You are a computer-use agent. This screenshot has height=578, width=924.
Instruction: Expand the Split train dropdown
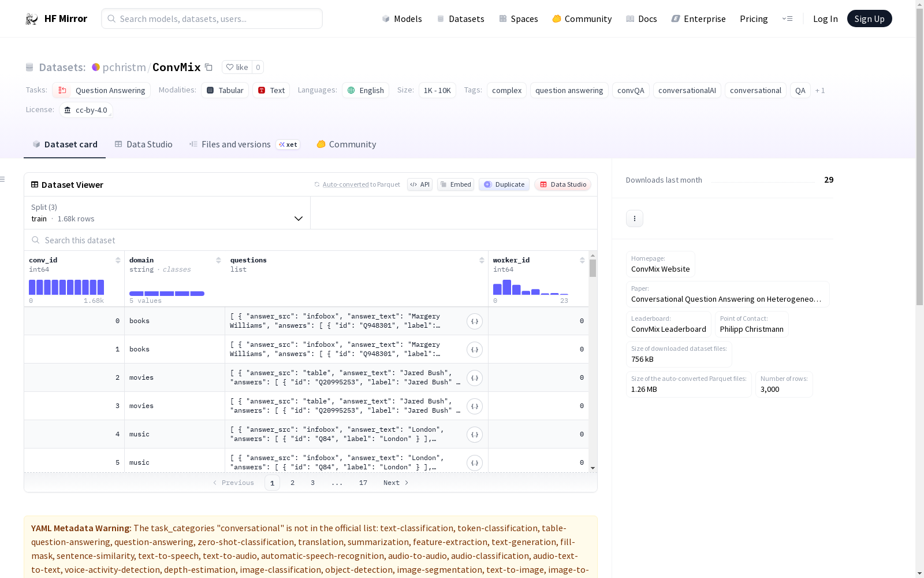pos(167,213)
